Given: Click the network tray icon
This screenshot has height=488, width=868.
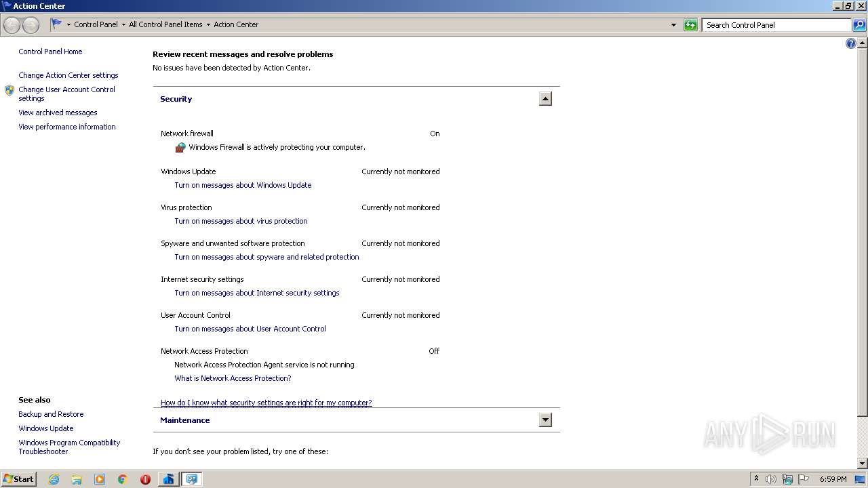Looking at the screenshot, I should coord(787,479).
